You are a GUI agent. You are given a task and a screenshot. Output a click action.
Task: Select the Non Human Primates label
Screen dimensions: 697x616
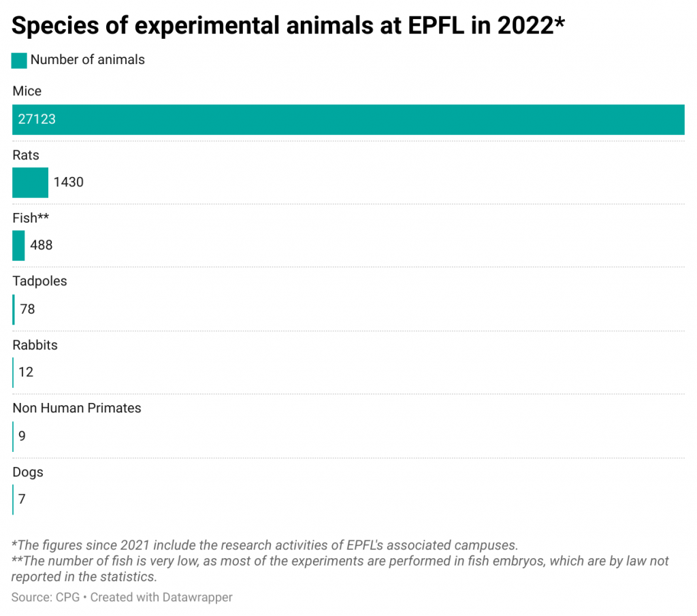77,408
